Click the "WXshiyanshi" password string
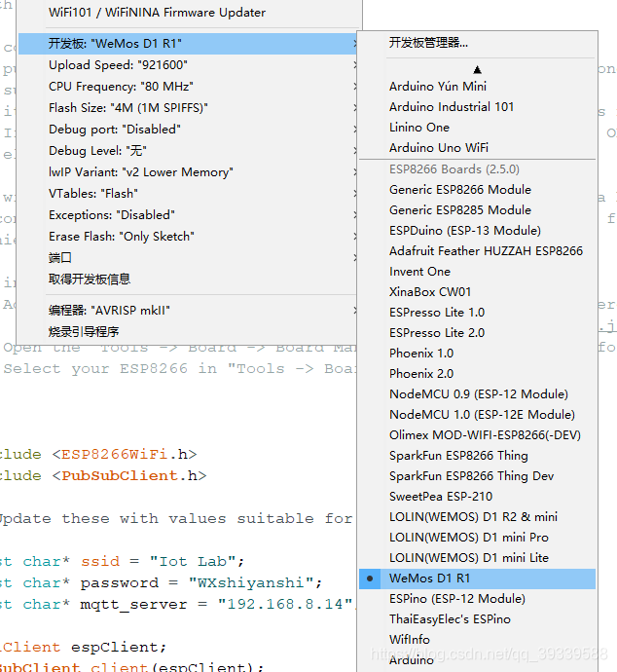 point(250,582)
